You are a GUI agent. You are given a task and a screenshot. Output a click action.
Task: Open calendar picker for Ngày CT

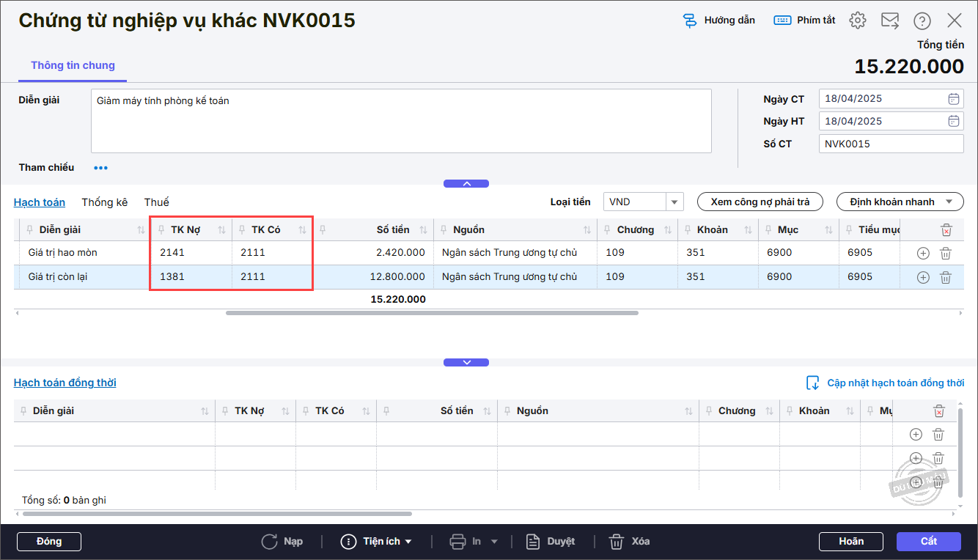(953, 99)
